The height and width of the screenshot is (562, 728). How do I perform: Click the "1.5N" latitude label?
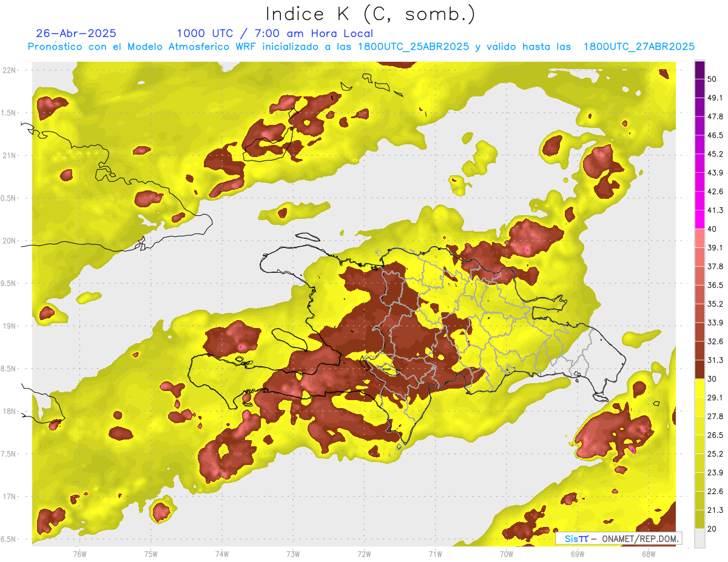point(8,113)
